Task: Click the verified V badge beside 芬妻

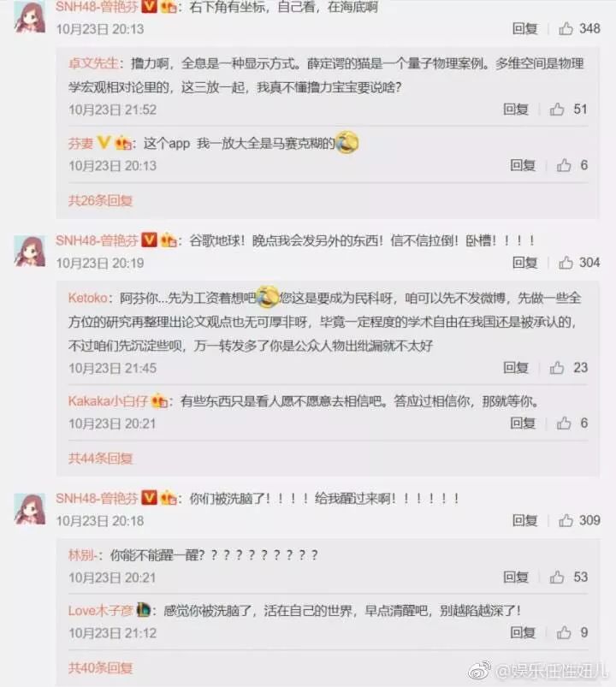Action: [104, 142]
